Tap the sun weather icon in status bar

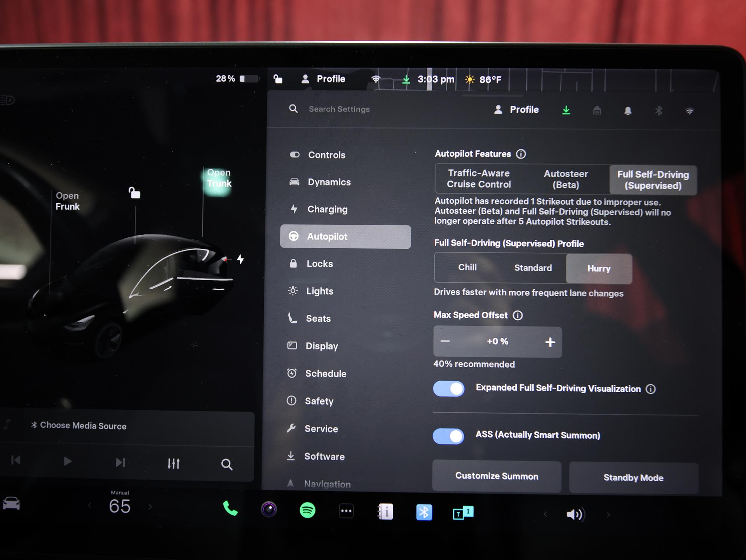point(470,80)
